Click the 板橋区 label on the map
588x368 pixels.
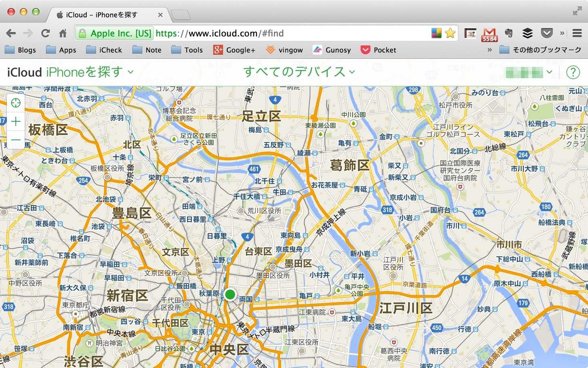pyautogui.click(x=48, y=130)
